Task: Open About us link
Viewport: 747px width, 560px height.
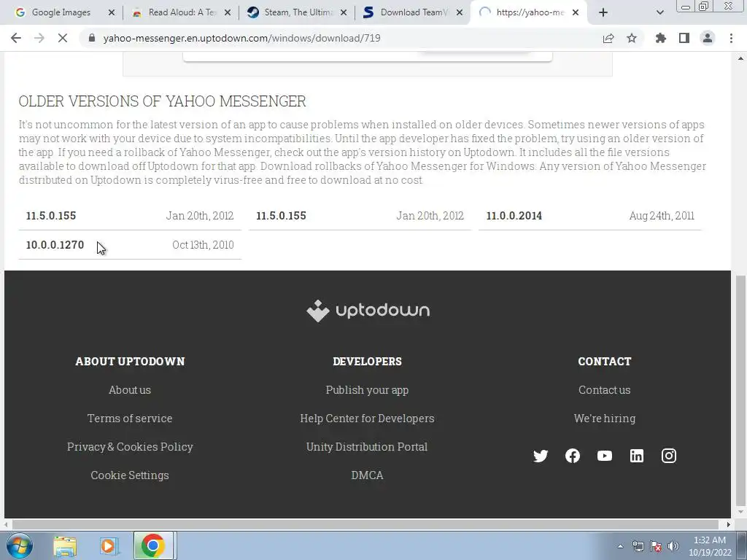Action: pyautogui.click(x=130, y=390)
